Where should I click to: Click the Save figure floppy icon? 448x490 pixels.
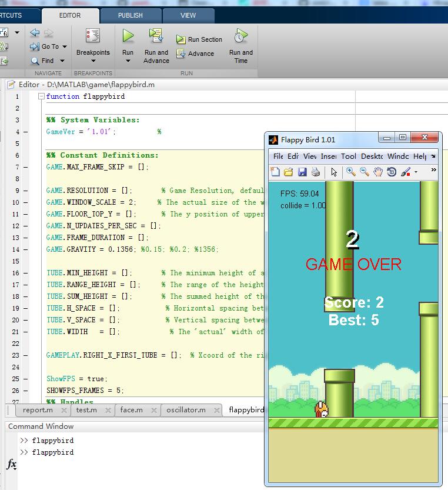click(x=302, y=172)
